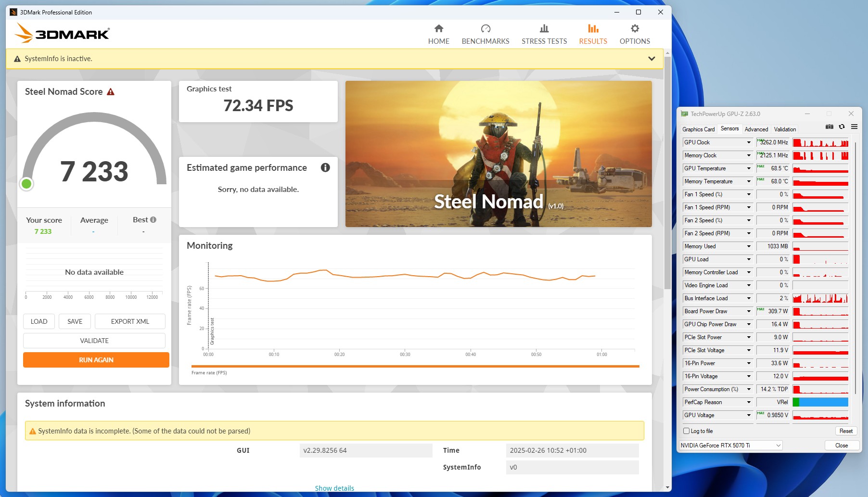868x497 pixels.
Task: Click the blue PerfCap Reason VRel bar
Action: pyautogui.click(x=824, y=402)
